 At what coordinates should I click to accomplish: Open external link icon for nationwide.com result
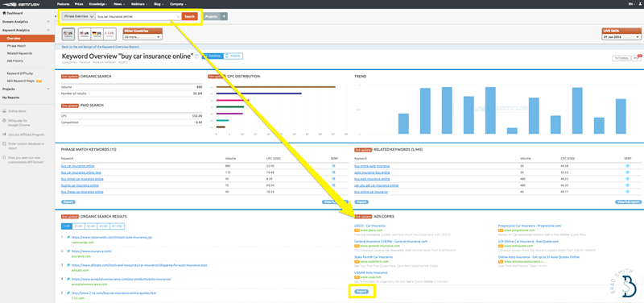[x=68, y=237]
